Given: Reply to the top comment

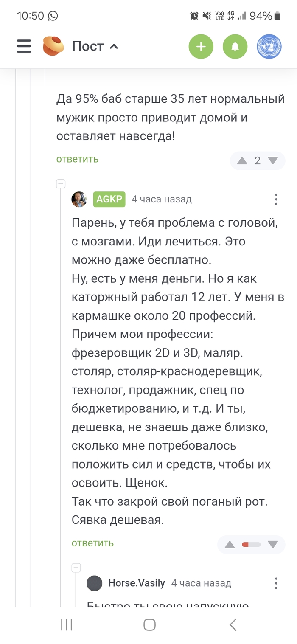Looking at the screenshot, I should 77,159.
